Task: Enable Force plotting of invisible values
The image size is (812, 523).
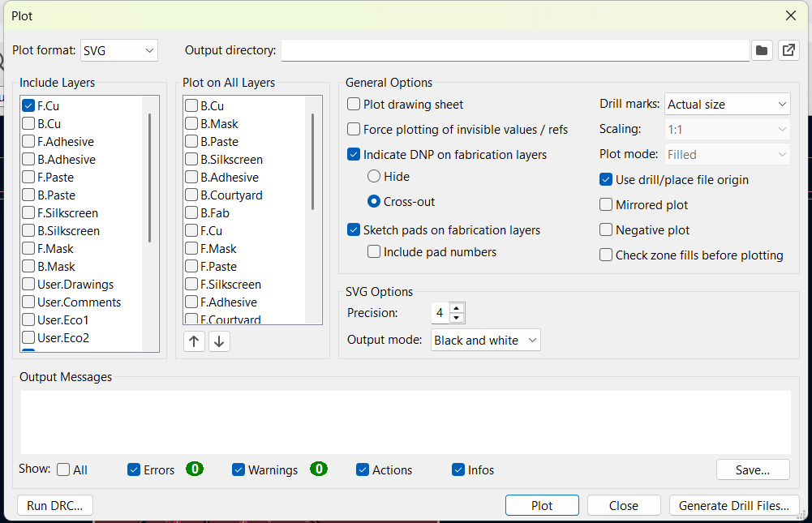Action: 354,130
